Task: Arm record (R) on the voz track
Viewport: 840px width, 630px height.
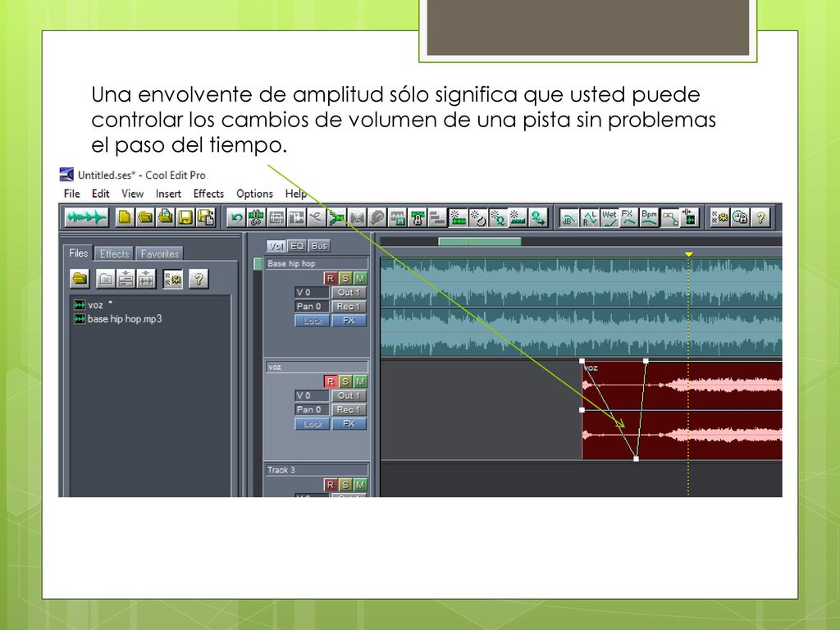Action: pos(330,381)
